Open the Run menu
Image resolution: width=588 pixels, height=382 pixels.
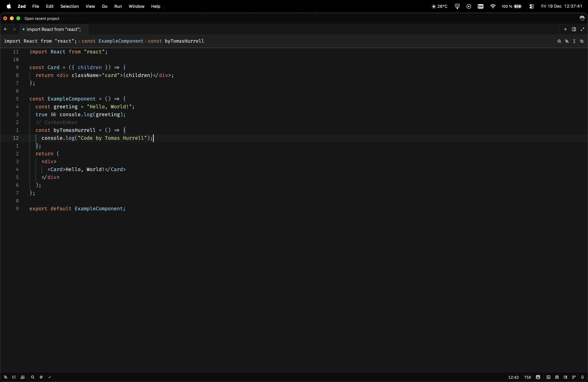(118, 6)
